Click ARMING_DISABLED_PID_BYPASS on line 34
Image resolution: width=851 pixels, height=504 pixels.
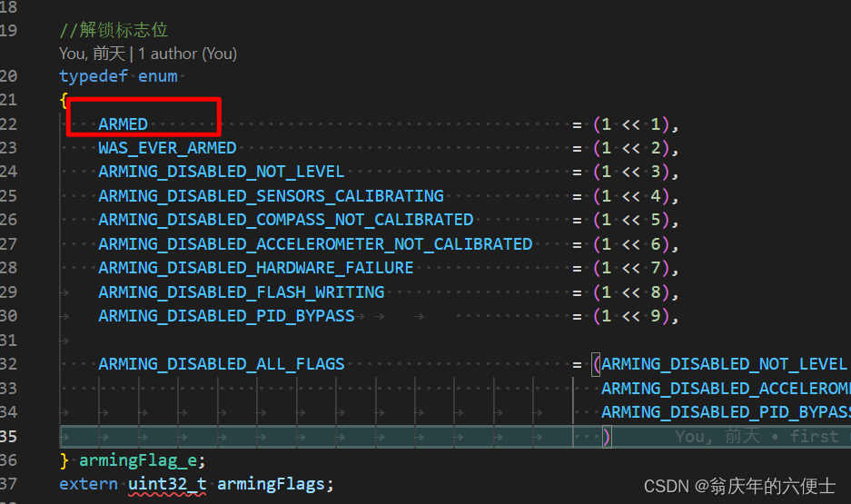point(727,412)
